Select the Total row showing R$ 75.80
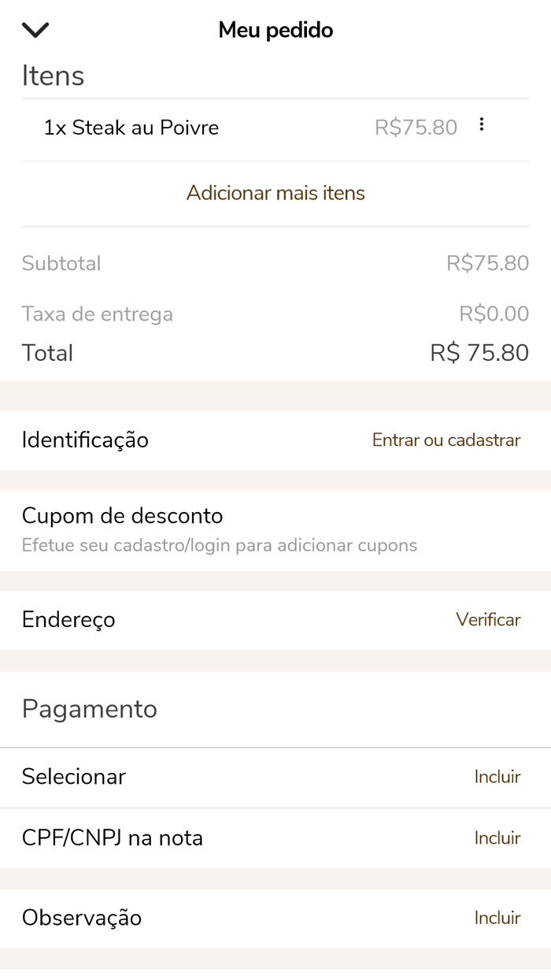This screenshot has width=551, height=980. [x=275, y=352]
